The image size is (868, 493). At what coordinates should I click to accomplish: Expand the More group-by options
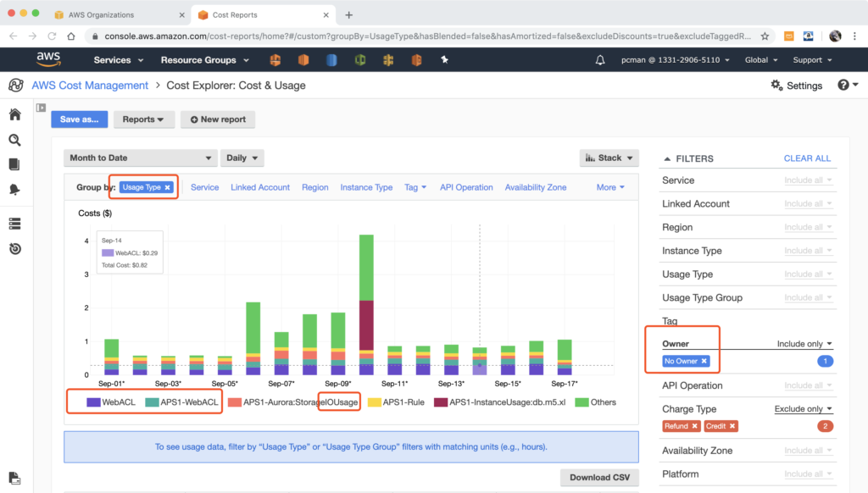click(610, 187)
